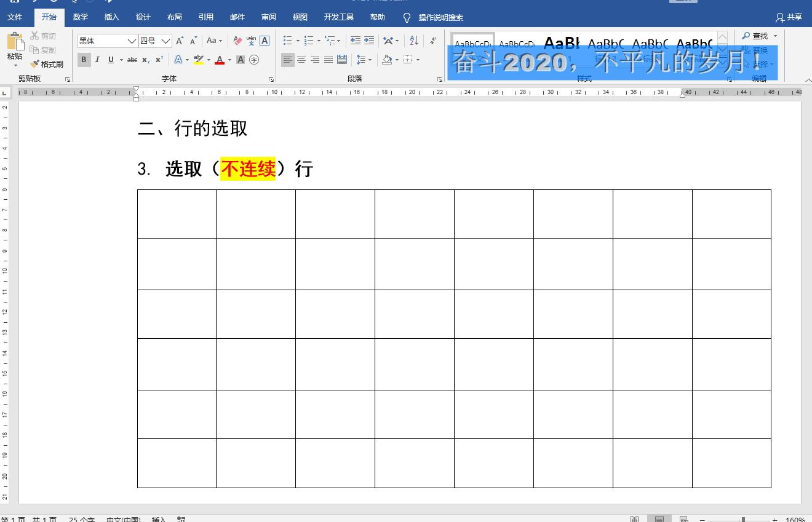The width and height of the screenshot is (812, 522).
Task: Apply bold formatting with the Bold icon
Action: 84,60
